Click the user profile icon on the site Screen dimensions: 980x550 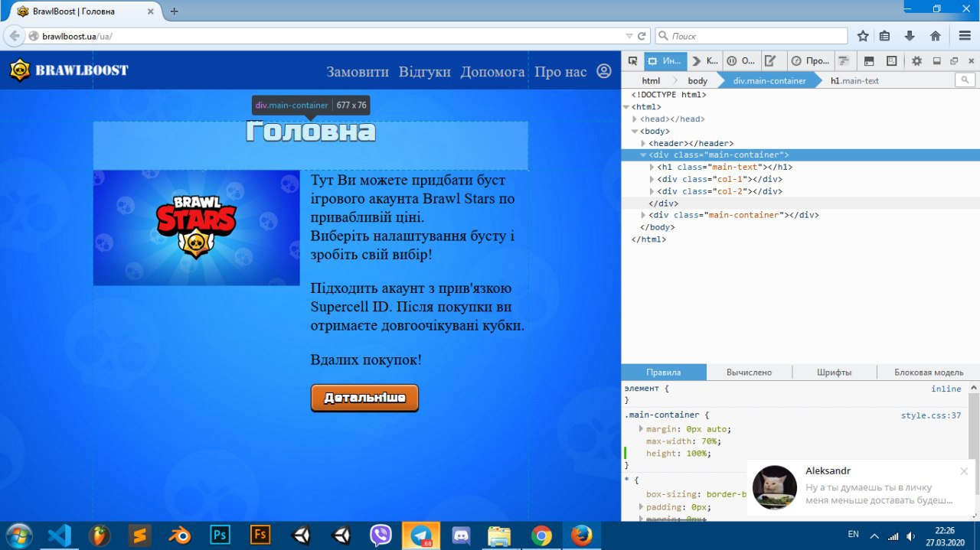[604, 71]
